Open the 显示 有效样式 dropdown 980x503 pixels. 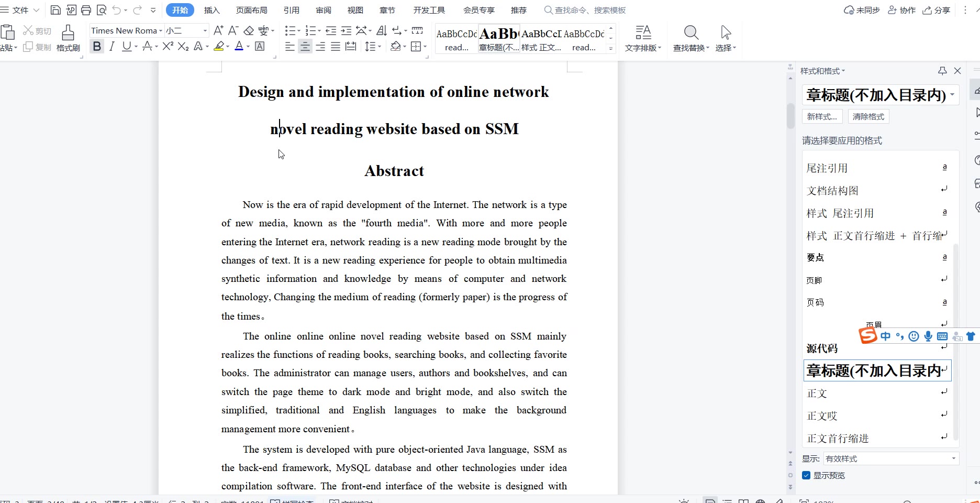click(891, 458)
